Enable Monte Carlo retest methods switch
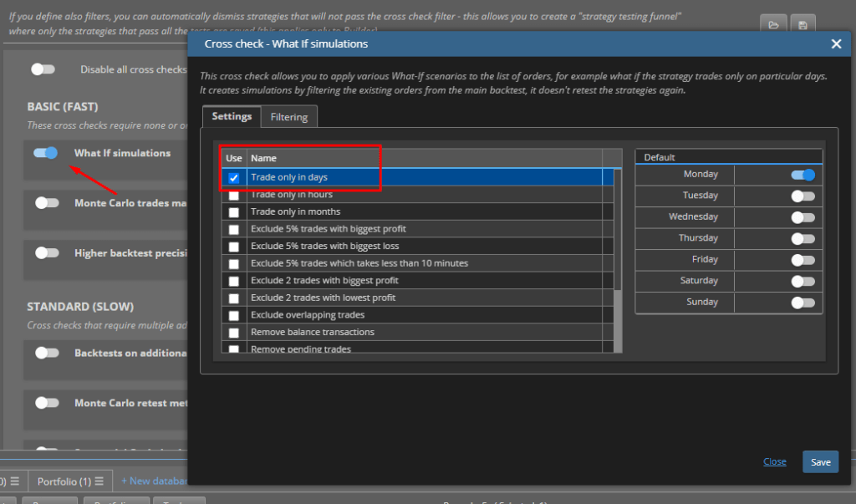The height and width of the screenshot is (504, 856). click(47, 403)
